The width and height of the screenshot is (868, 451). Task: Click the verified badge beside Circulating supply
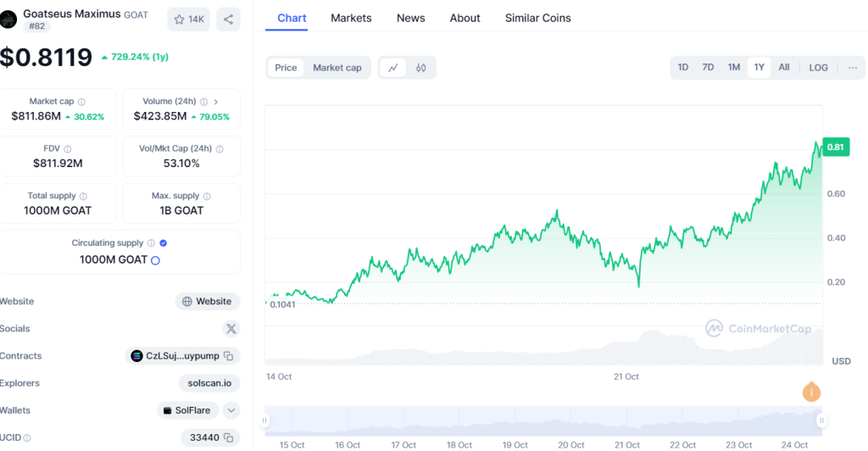coord(164,243)
